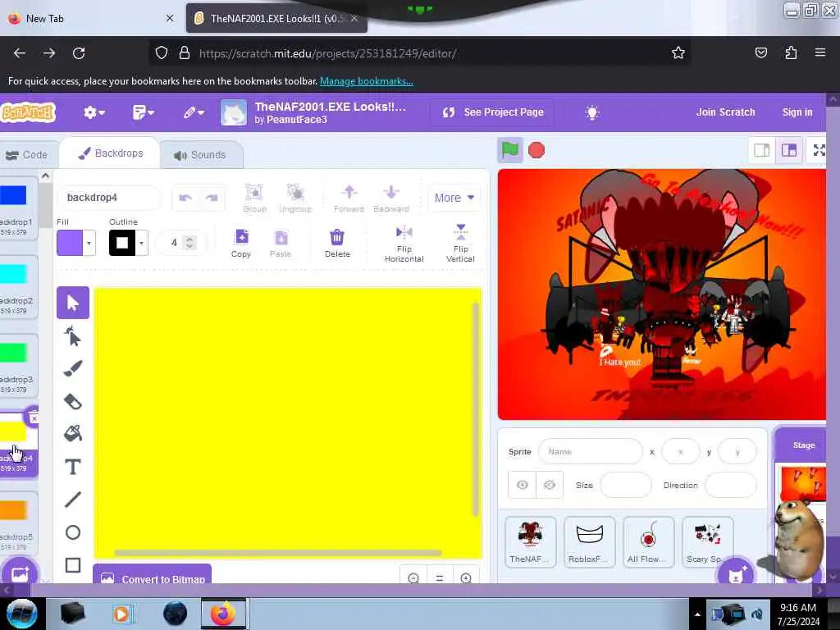Toggle the large stage layout
The height and width of the screenshot is (630, 840).
pos(788,150)
